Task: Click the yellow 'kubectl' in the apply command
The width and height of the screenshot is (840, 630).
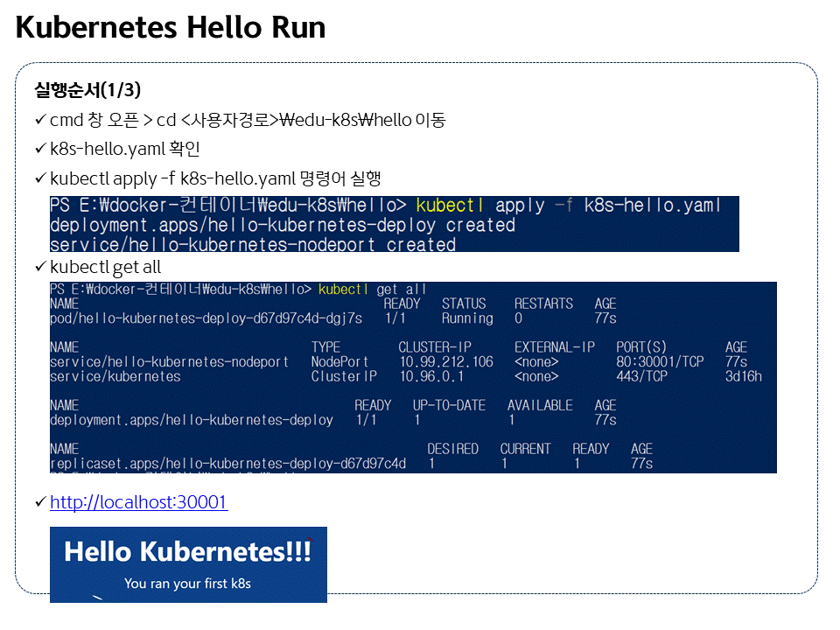Action: pos(450,205)
